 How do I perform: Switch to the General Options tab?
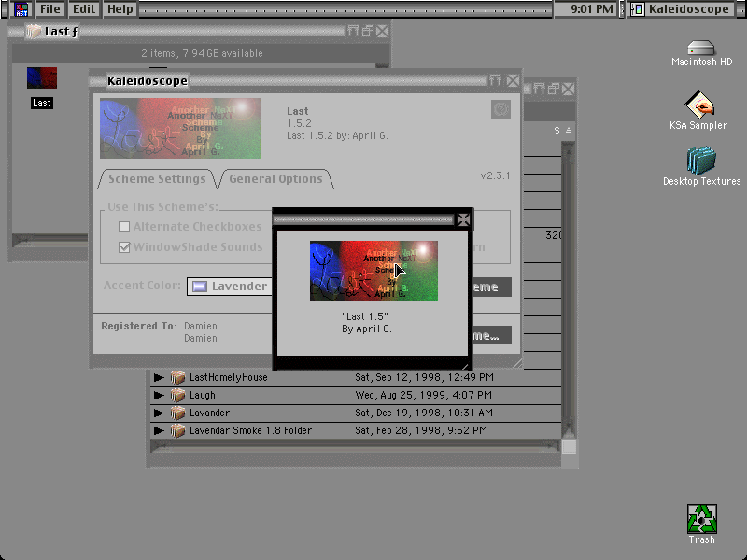(x=275, y=179)
